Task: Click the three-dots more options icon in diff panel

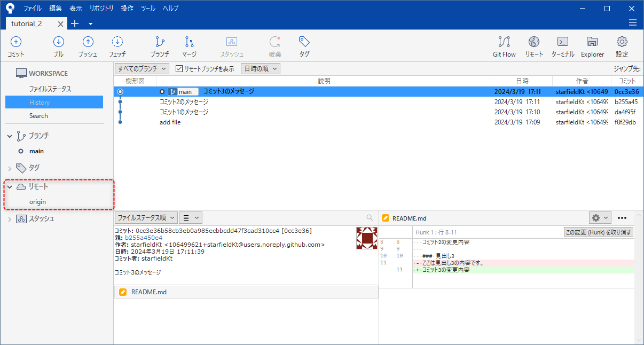Action: click(622, 217)
